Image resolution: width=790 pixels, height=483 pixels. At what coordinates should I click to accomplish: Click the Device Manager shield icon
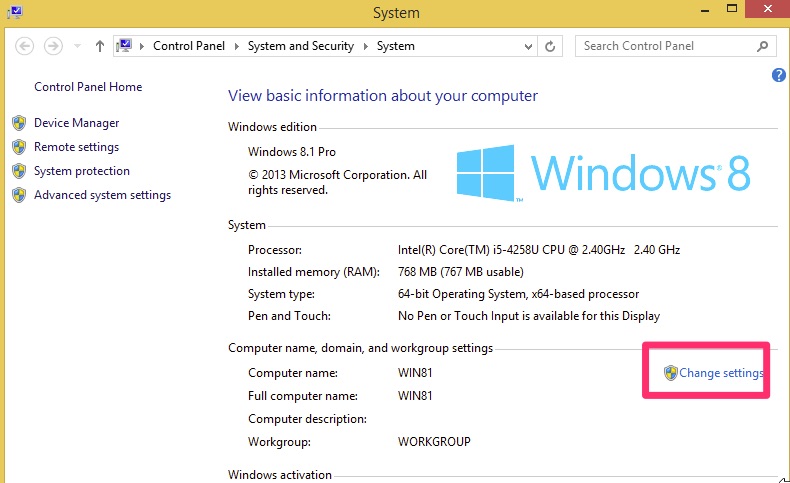point(19,123)
